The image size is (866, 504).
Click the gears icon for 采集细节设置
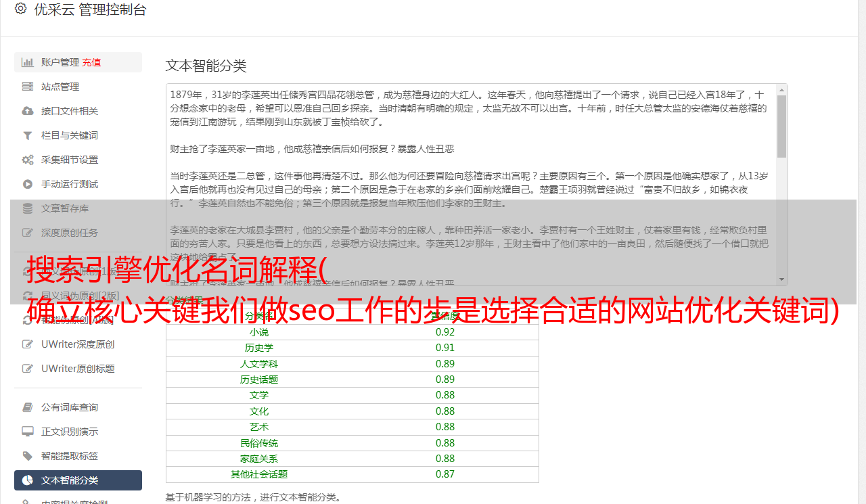tap(28, 160)
